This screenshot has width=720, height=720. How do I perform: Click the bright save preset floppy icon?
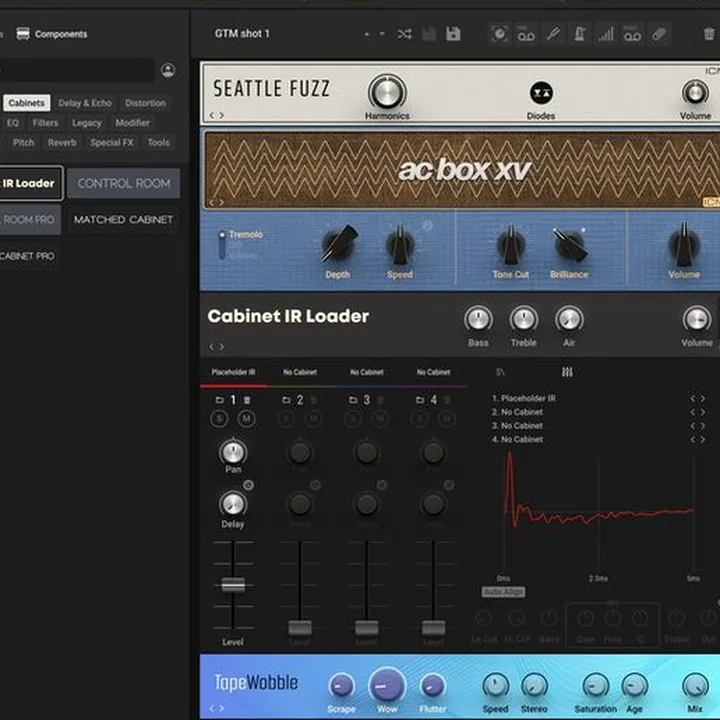coord(453,34)
